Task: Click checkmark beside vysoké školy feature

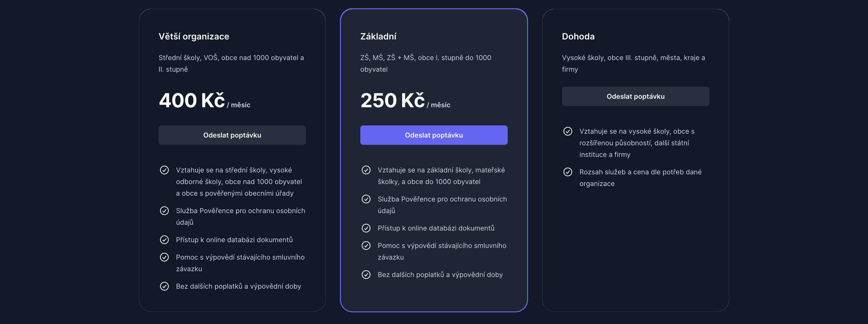Action: coord(567,131)
